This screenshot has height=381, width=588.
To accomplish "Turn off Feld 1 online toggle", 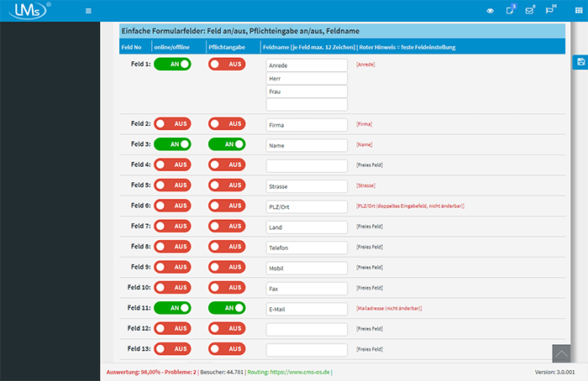I will click(x=172, y=64).
